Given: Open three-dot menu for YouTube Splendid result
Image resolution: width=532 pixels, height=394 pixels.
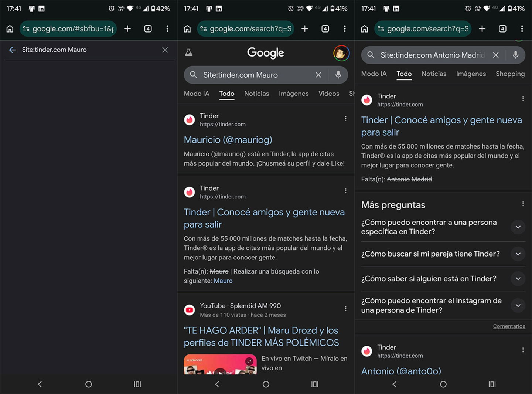Looking at the screenshot, I should click(345, 309).
